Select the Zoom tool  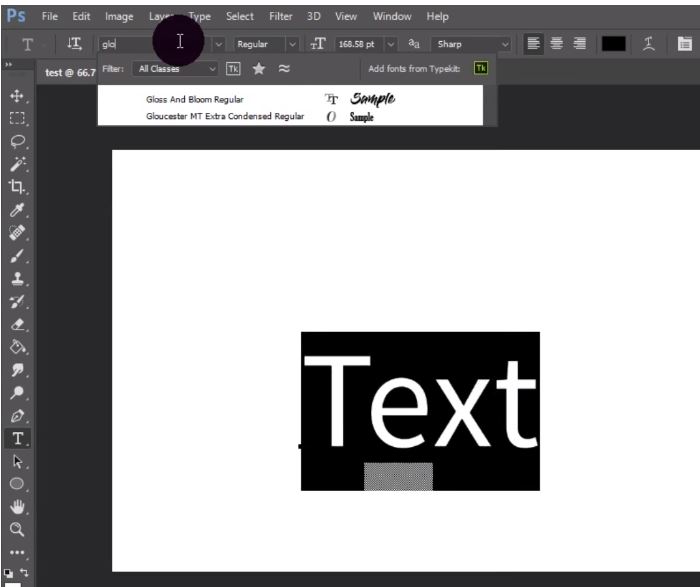point(17,529)
